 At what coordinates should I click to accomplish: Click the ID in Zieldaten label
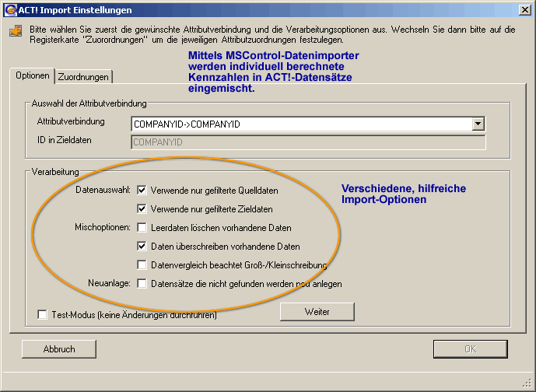(65, 140)
